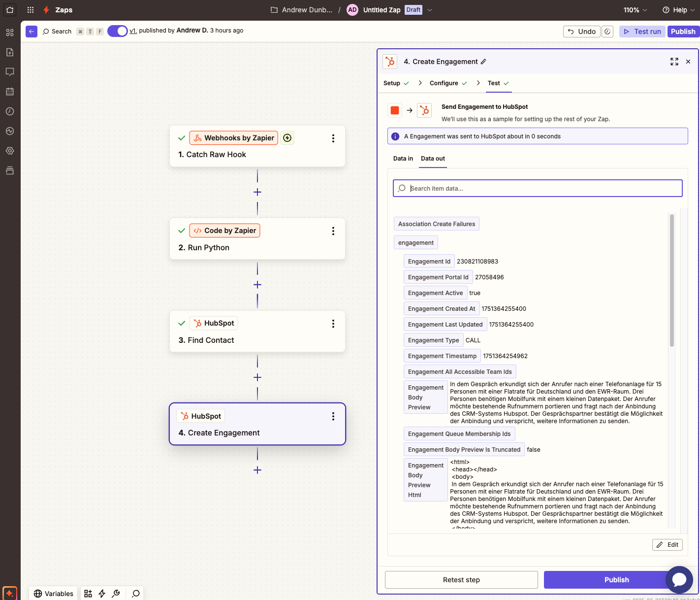Add a step after Catch Raw Hook

[257, 192]
